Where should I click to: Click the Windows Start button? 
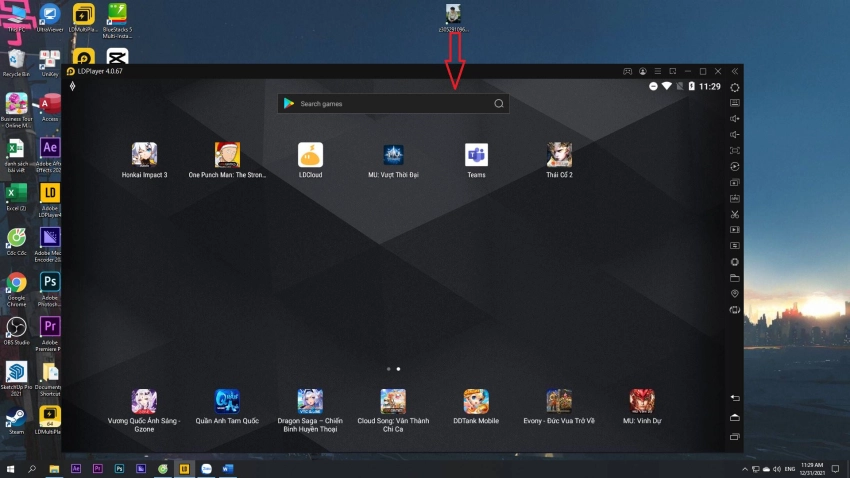click(x=11, y=468)
